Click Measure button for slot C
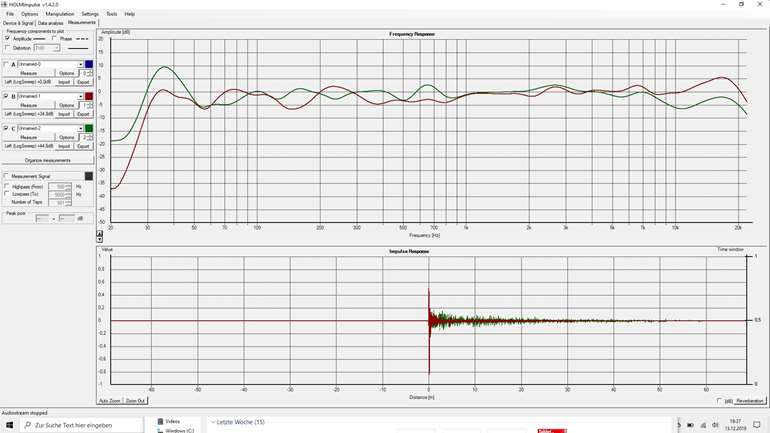 [28, 137]
